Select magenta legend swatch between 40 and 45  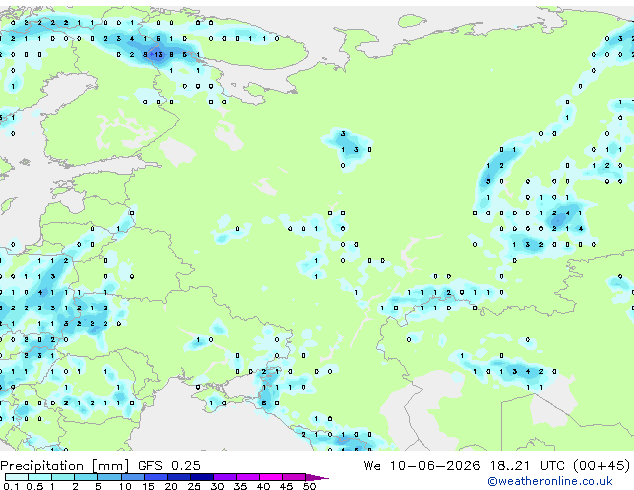271,477
